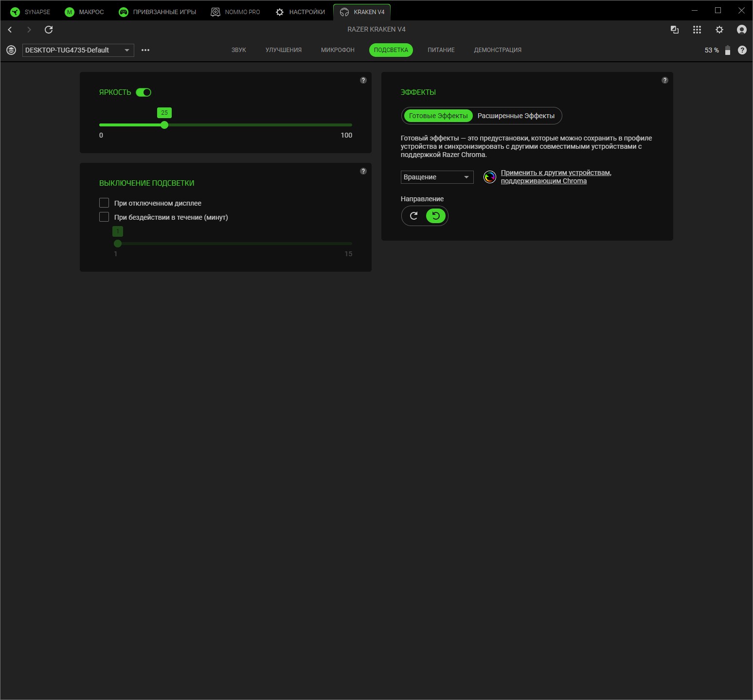The height and width of the screenshot is (700, 753).
Task: Click the battery status icon
Action: coord(728,50)
